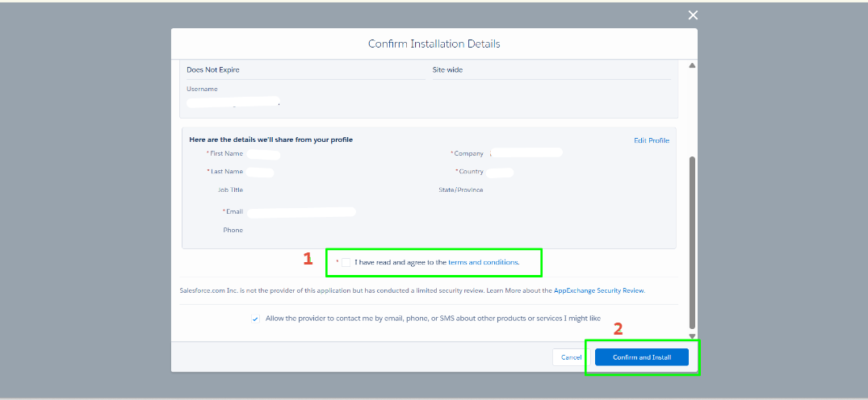Open the AppExchange Security Review link

(598, 290)
